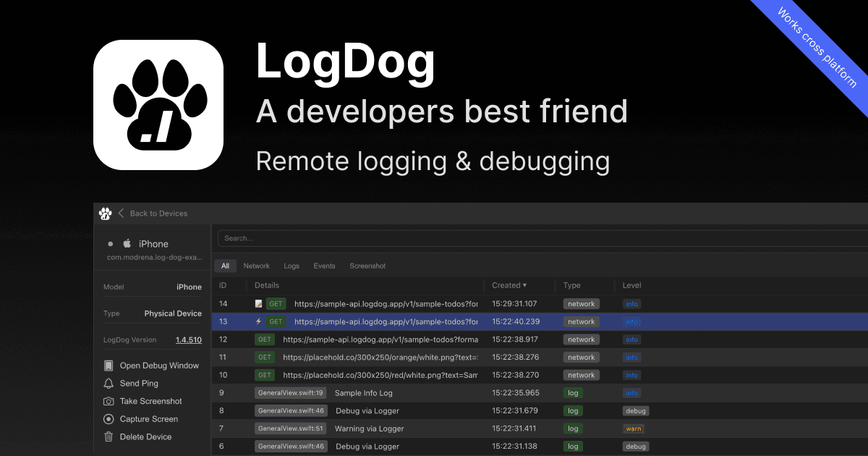This screenshot has height=456, width=868.
Task: Switch to the Screenshot tab
Action: (367, 266)
